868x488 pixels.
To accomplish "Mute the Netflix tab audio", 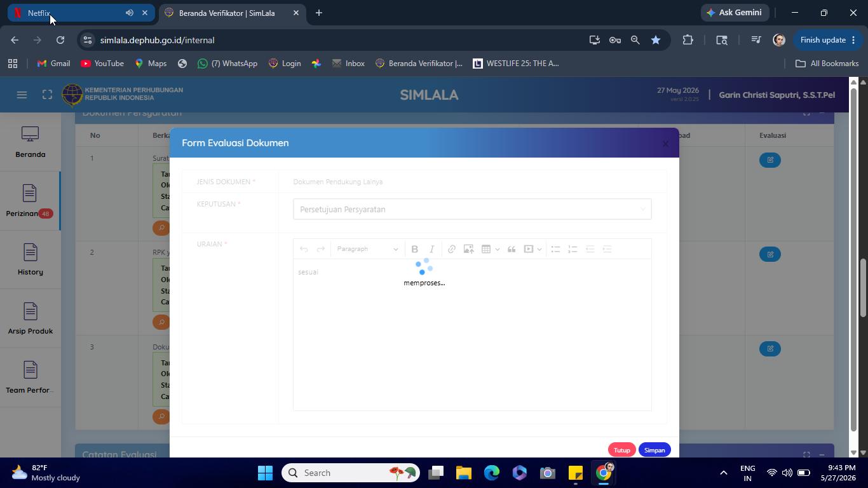I will (130, 13).
